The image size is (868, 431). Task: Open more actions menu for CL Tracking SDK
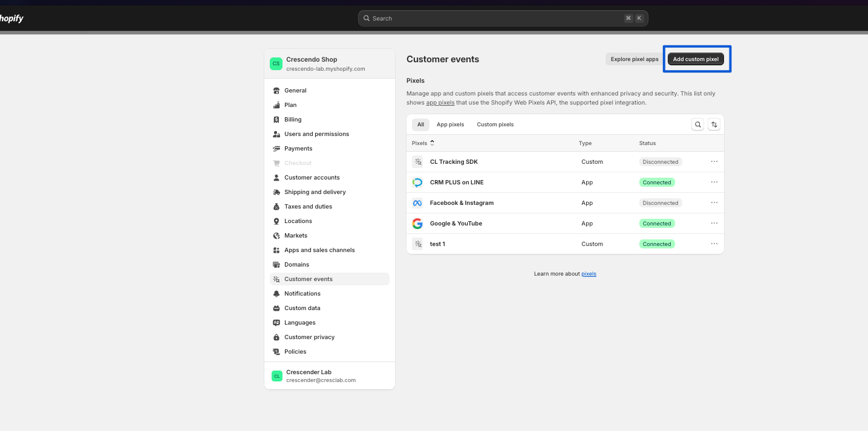pos(714,162)
